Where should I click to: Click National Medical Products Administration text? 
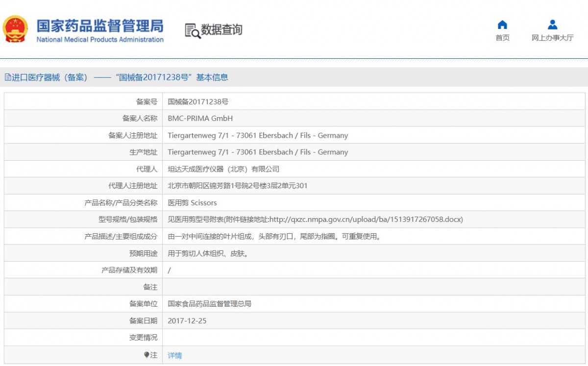(100, 40)
